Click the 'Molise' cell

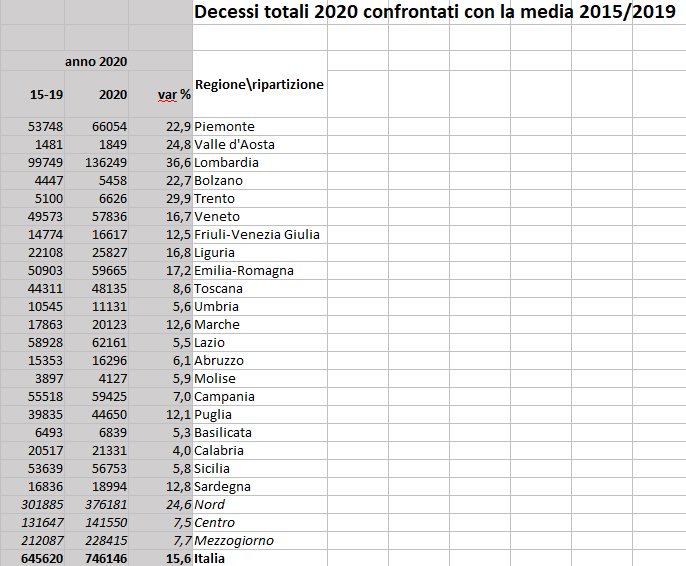[260, 378]
